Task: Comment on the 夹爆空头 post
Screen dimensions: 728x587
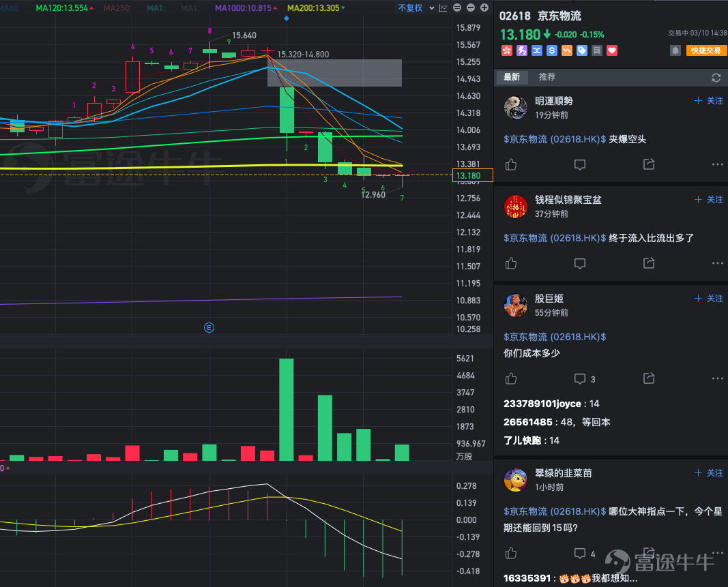Action: [x=580, y=165]
